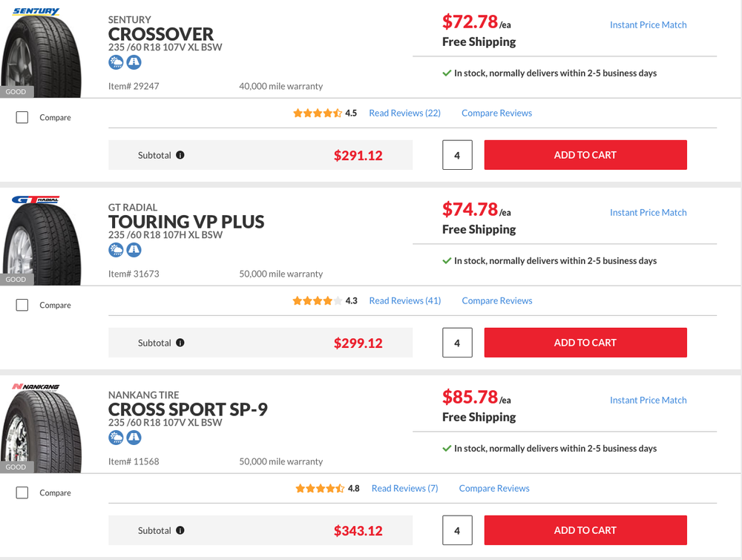Add Nankang Cross Sport SP-9 to cart
742x560 pixels.
(x=585, y=530)
